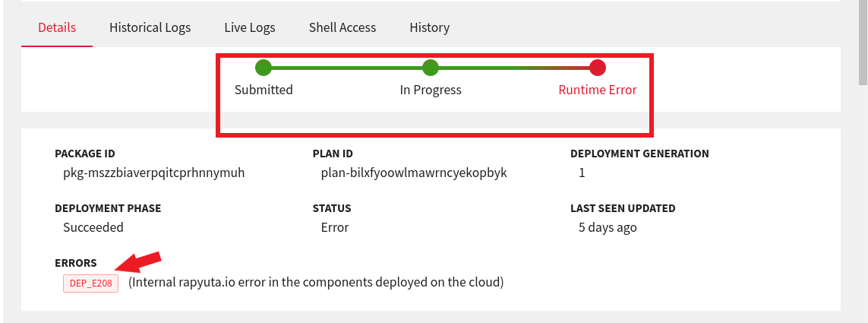
Task: Select the package ID pkg-mszzbiaverpqitcprhnnymuh
Action: pyautogui.click(x=154, y=173)
